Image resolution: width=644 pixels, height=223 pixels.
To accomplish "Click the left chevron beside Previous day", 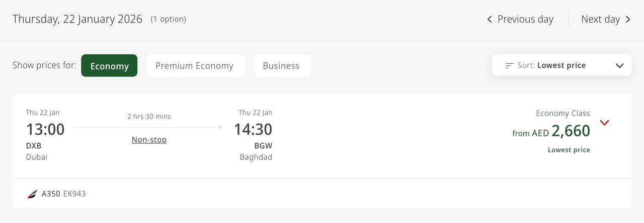I will click(x=490, y=19).
